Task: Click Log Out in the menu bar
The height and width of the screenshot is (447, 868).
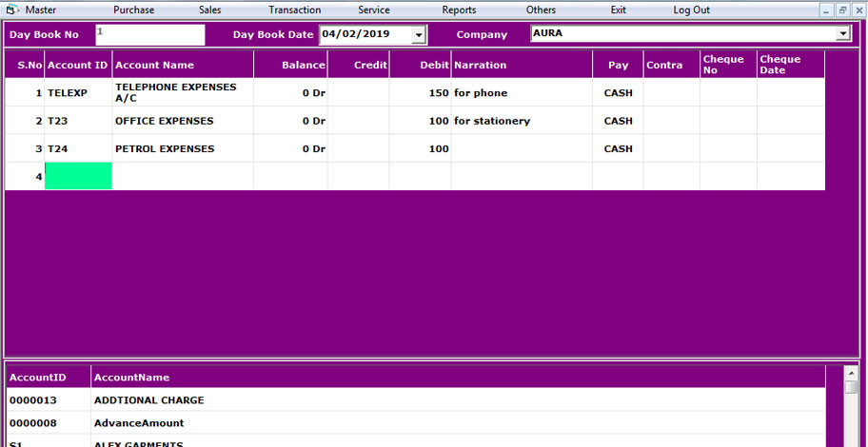Action: pos(691,10)
